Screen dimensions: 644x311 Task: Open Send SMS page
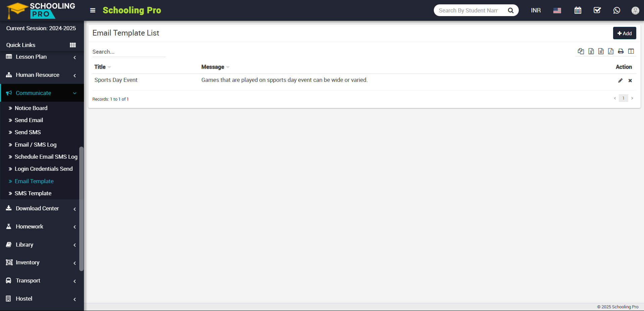coord(28,132)
